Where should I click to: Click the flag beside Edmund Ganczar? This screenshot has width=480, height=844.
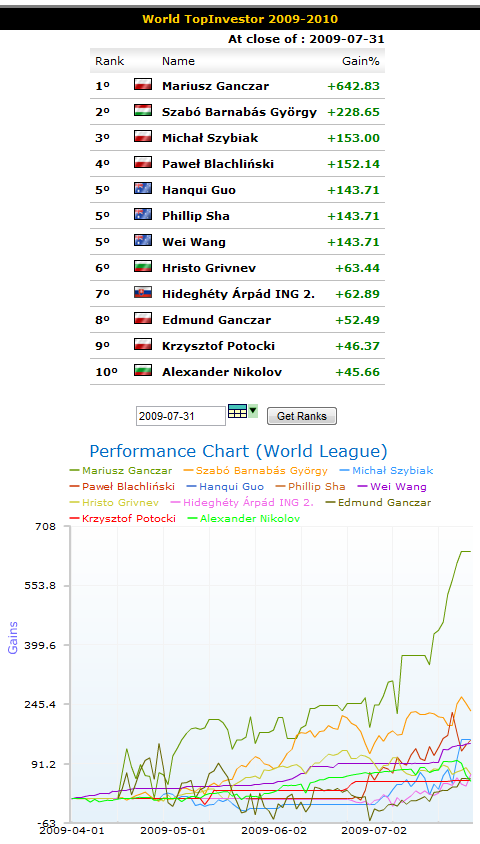[x=143, y=318]
